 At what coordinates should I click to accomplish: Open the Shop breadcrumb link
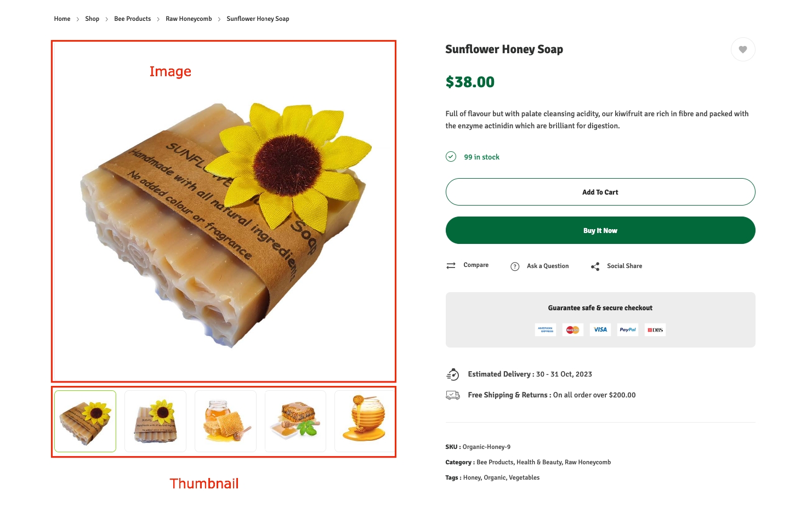92,19
